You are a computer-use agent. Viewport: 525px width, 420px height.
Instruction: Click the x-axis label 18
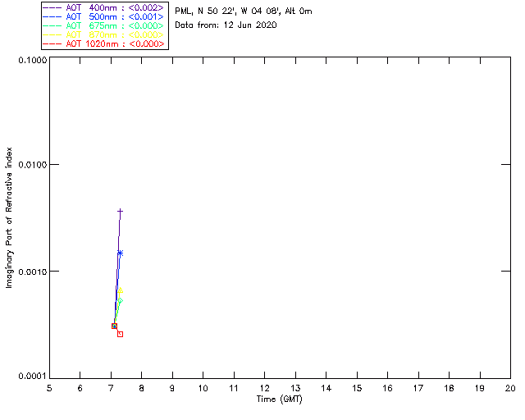pyautogui.click(x=450, y=388)
